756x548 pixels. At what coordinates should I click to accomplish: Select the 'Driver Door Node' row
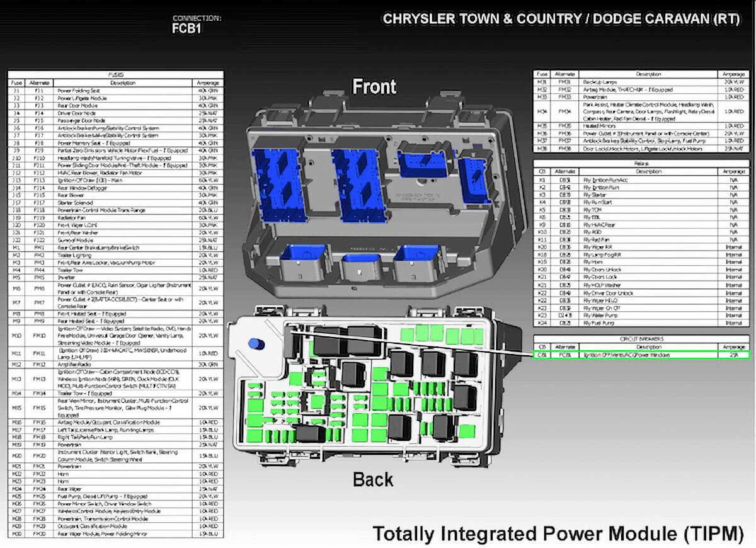click(x=115, y=113)
